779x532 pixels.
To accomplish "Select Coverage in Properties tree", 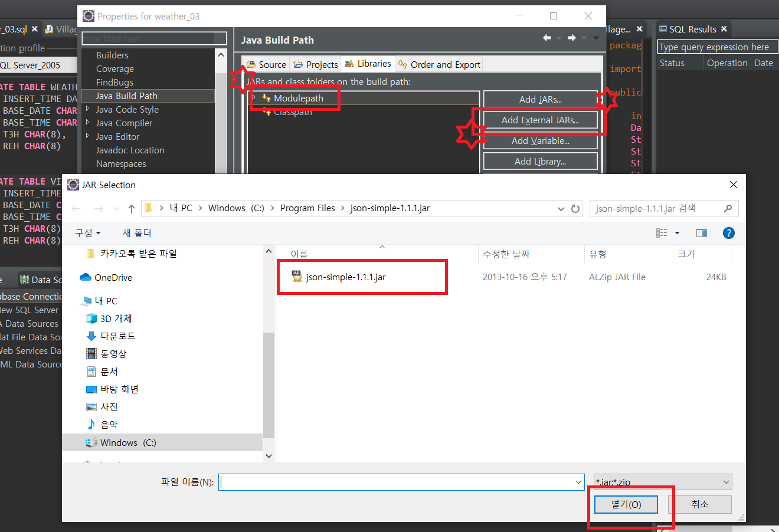I will (115, 68).
